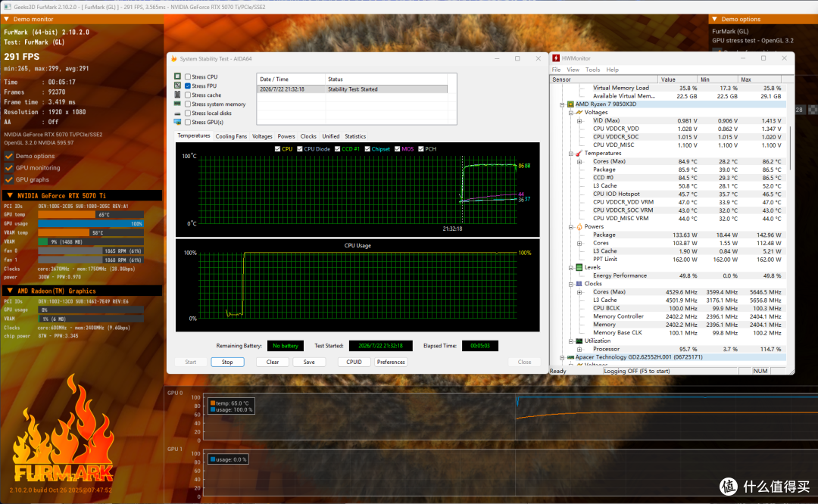
Task: Click the Utilization icon in HWMonitor tree
Action: [579, 341]
